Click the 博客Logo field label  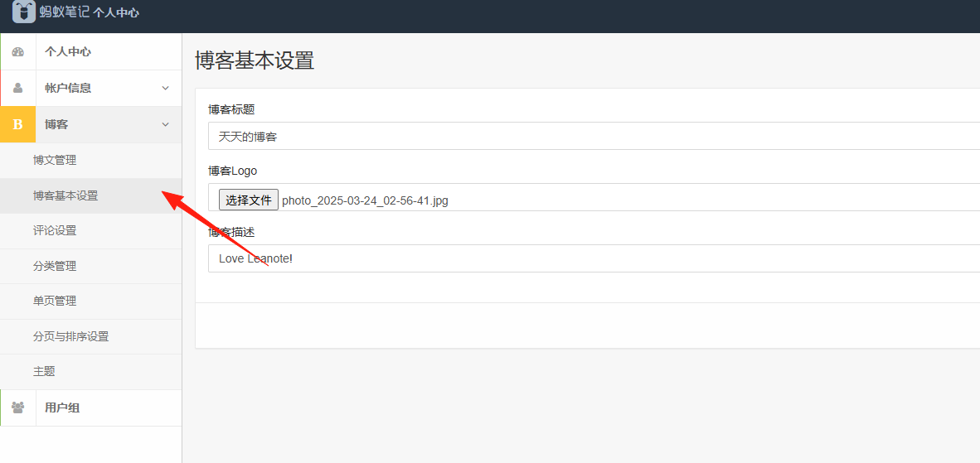pyautogui.click(x=232, y=171)
